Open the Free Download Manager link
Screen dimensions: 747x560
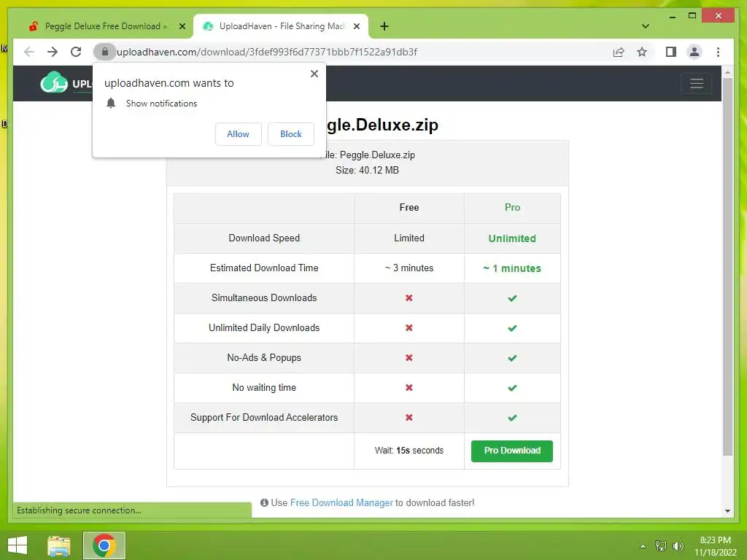341,503
